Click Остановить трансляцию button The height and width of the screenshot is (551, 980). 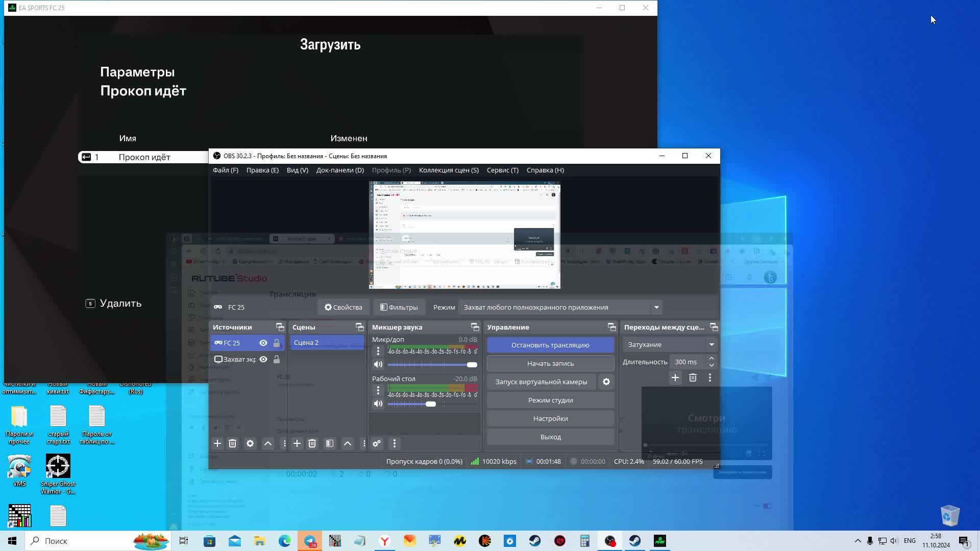[x=550, y=345]
